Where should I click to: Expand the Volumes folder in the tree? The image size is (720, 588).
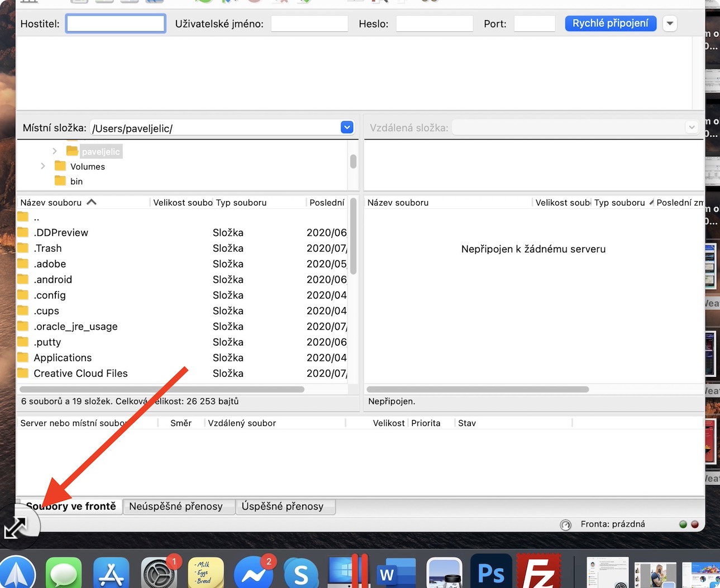43,166
